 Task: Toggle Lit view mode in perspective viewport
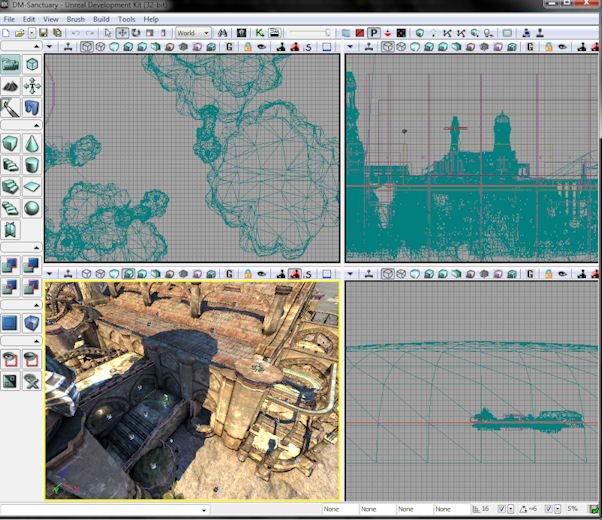[x=128, y=274]
